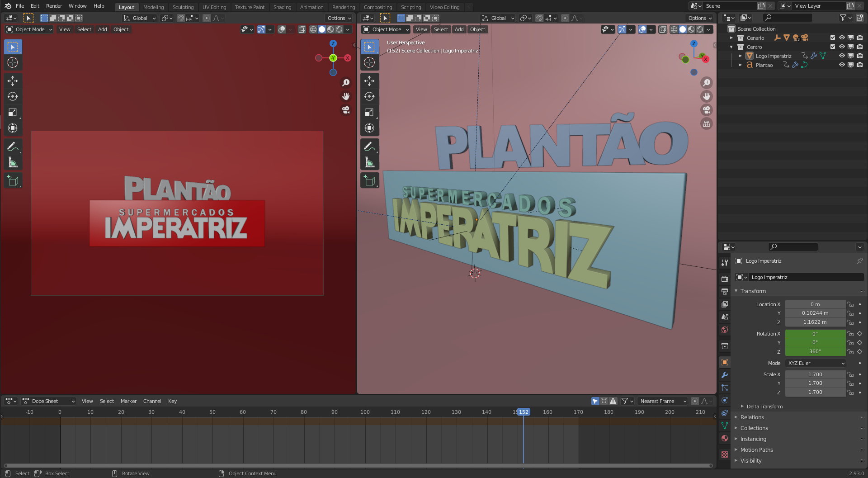Enable rendered shading in right viewport
The width and height of the screenshot is (868, 478).
(x=700, y=29)
